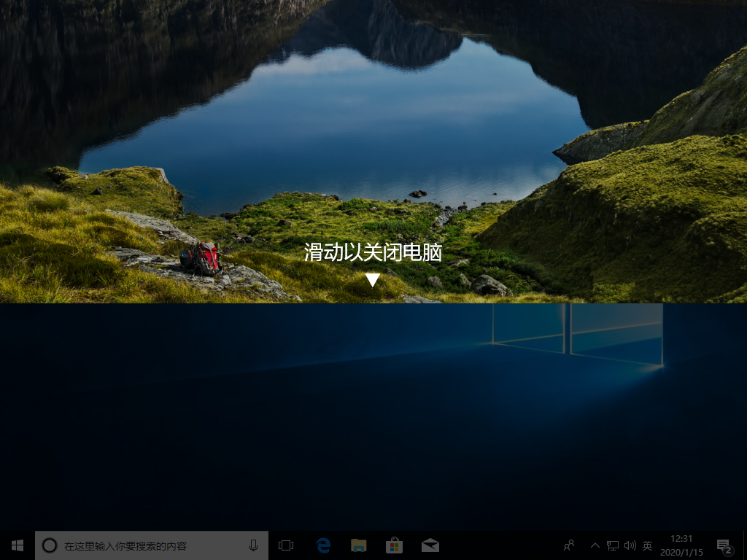Image resolution: width=747 pixels, height=560 pixels.
Task: Open Microsoft Edge from the taskbar
Action: (322, 545)
